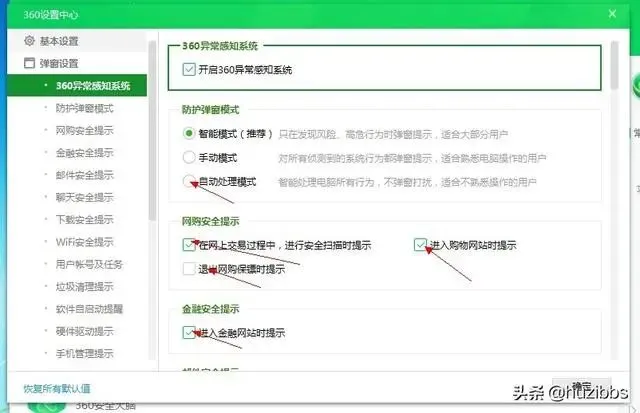Open 用户帐号及任务 sidebar item
640x413 pixels.
click(89, 264)
